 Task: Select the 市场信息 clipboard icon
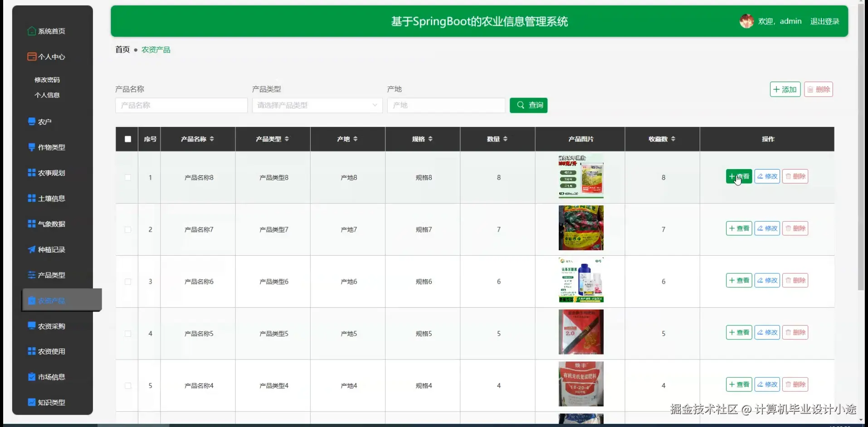click(x=32, y=377)
